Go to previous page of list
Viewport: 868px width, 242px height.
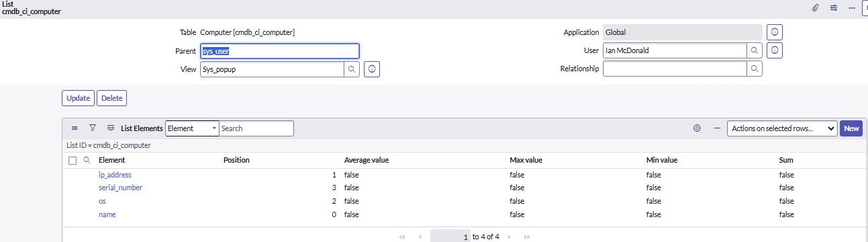[x=420, y=237]
